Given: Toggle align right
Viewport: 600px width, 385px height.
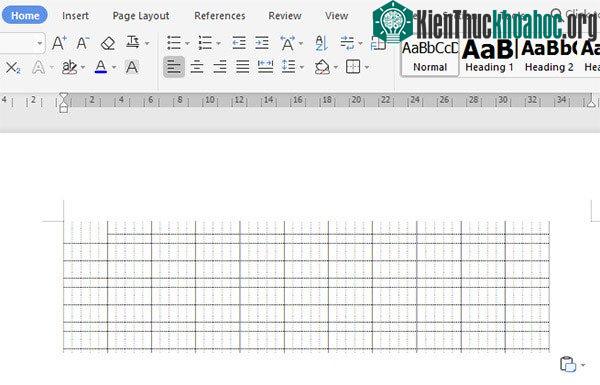Looking at the screenshot, I should [220, 67].
